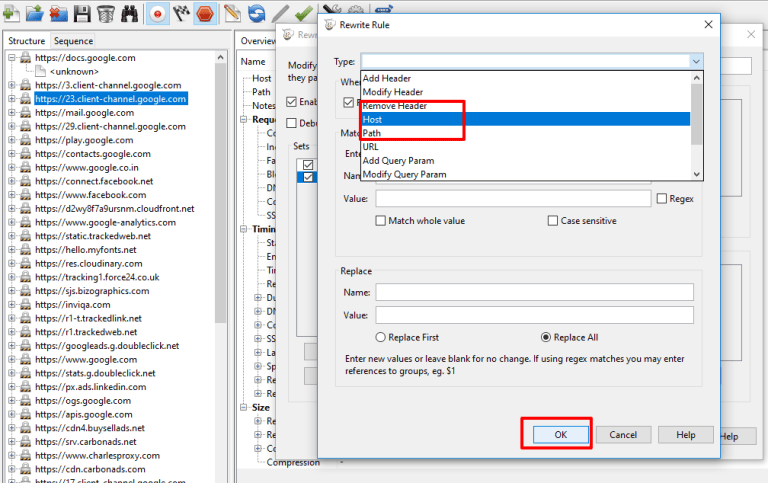Click the Type dropdown arrow
Viewport: 768px width, 483px height.
(x=696, y=61)
